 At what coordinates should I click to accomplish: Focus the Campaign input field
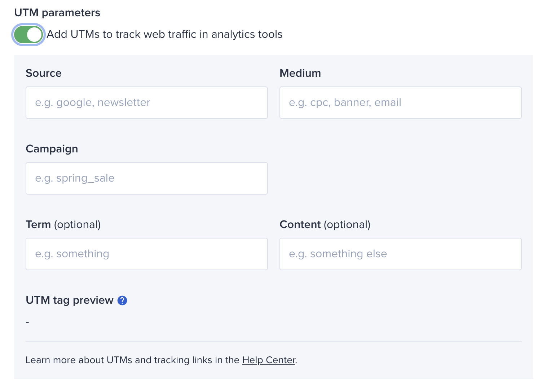pos(147,178)
